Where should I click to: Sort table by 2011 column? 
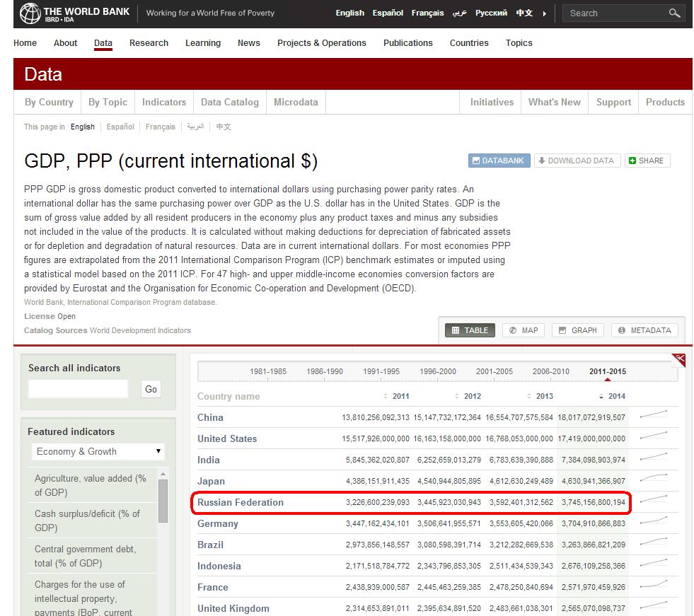[397, 396]
